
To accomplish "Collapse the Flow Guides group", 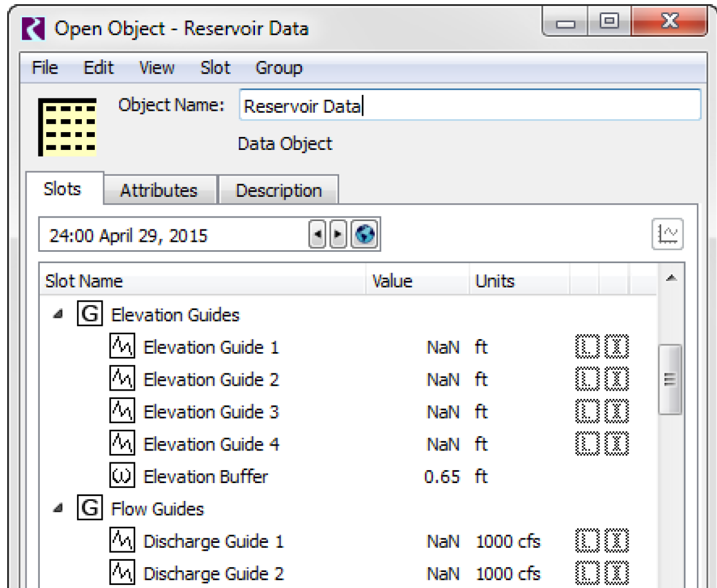I will (58, 509).
